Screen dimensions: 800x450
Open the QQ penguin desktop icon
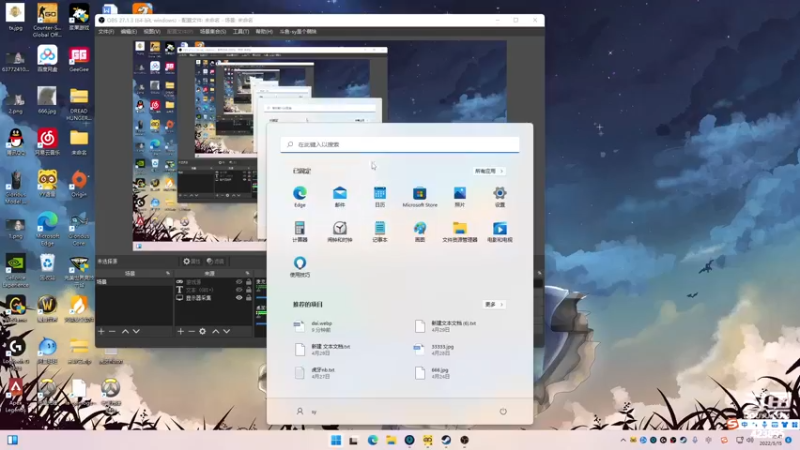click(16, 142)
